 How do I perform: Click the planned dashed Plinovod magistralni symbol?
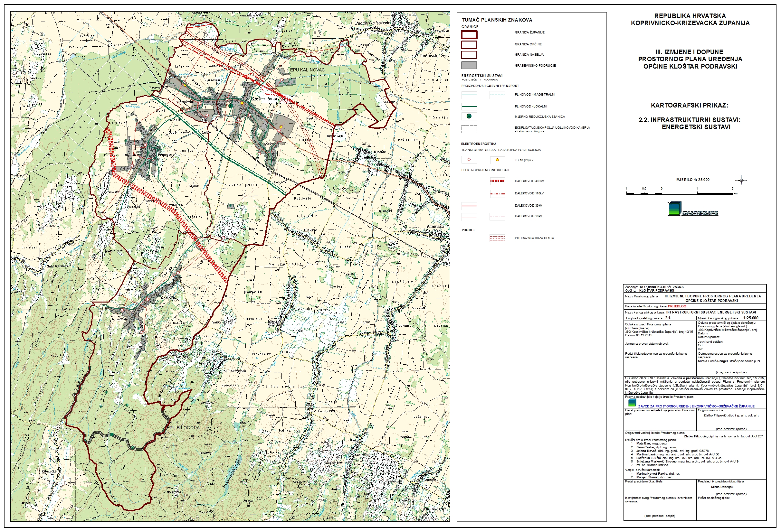[x=497, y=95]
